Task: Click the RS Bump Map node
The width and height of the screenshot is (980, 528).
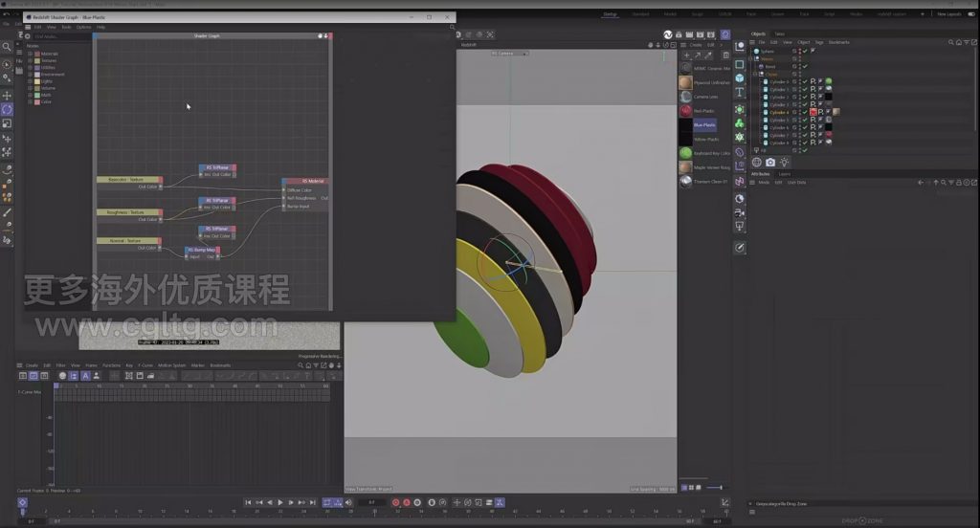Action: 203,253
